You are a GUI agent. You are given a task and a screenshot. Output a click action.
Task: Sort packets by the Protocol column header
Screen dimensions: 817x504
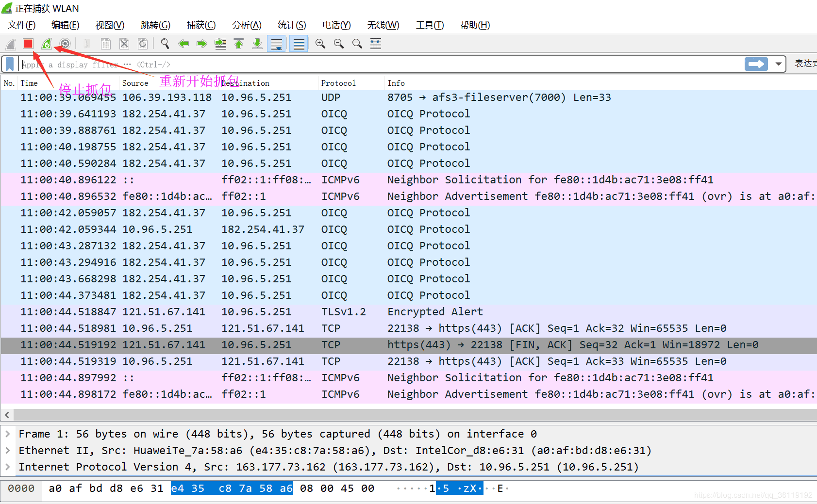pyautogui.click(x=338, y=83)
